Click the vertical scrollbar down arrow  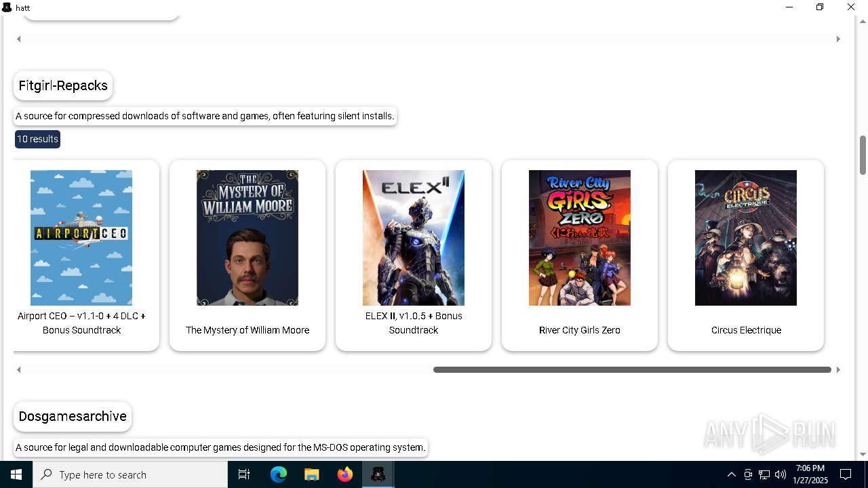(863, 454)
